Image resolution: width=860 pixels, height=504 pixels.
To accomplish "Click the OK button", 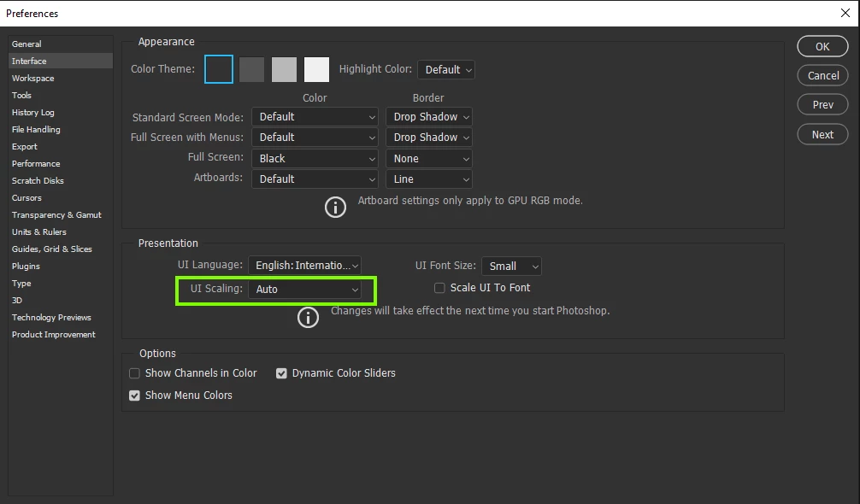I will [822, 47].
